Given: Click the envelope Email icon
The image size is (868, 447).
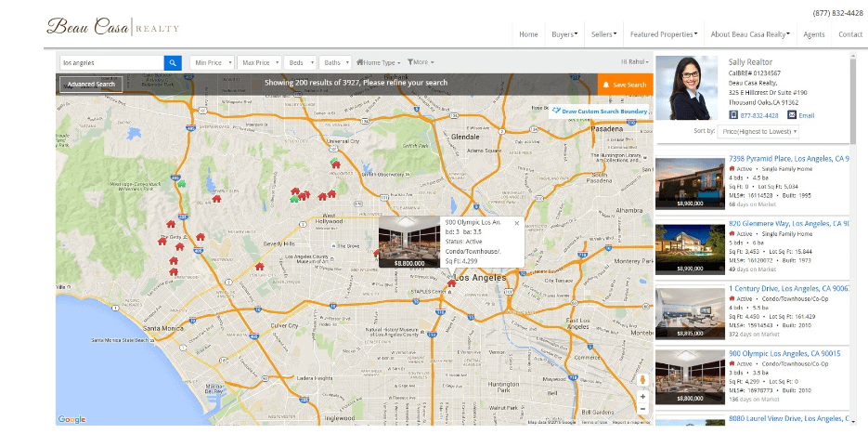Looking at the screenshot, I should tap(792, 115).
